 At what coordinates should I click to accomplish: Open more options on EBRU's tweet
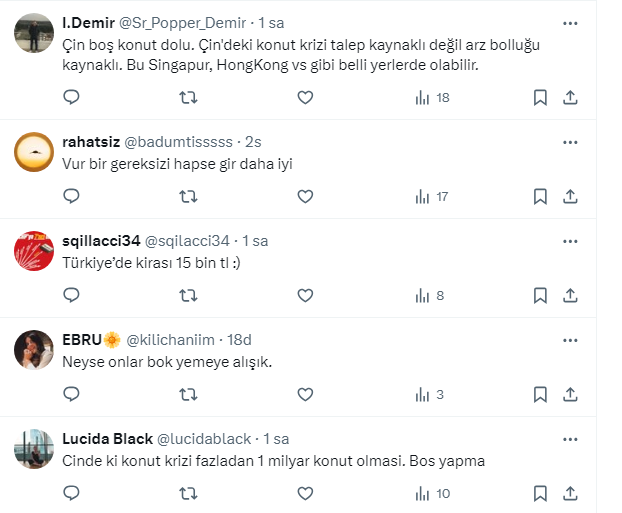coord(569,340)
